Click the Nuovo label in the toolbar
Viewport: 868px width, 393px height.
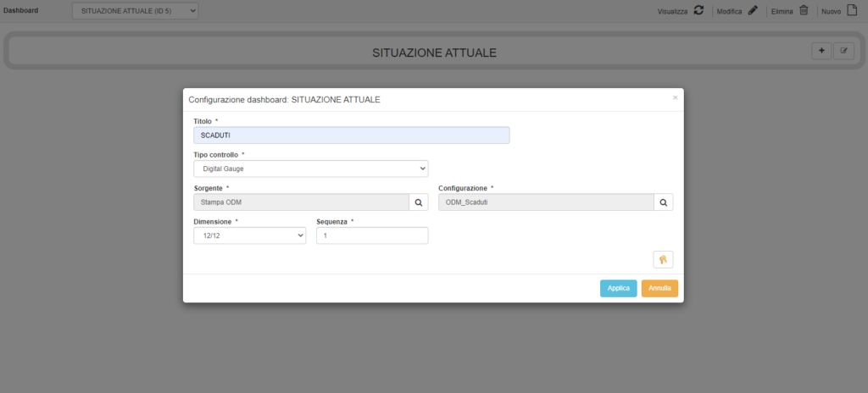pos(832,11)
